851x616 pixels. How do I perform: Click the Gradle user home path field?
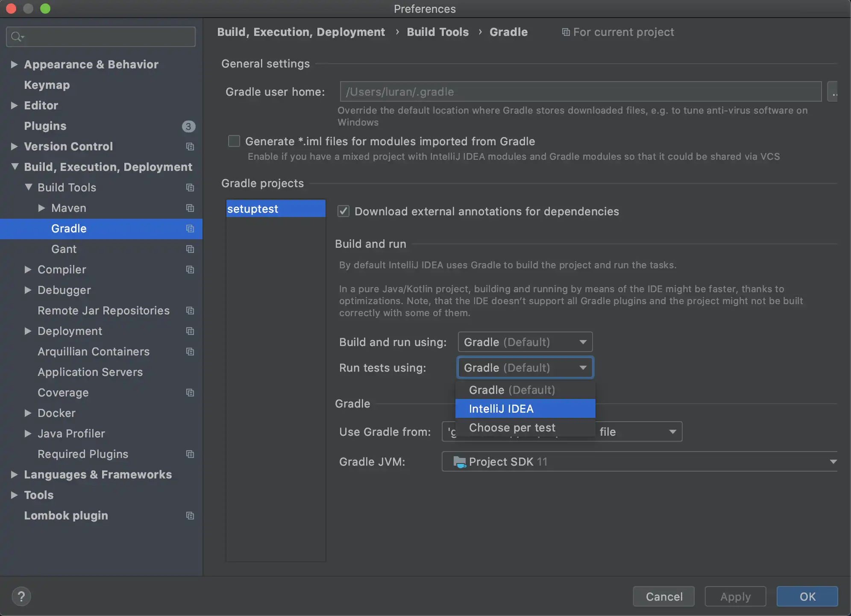(x=580, y=92)
